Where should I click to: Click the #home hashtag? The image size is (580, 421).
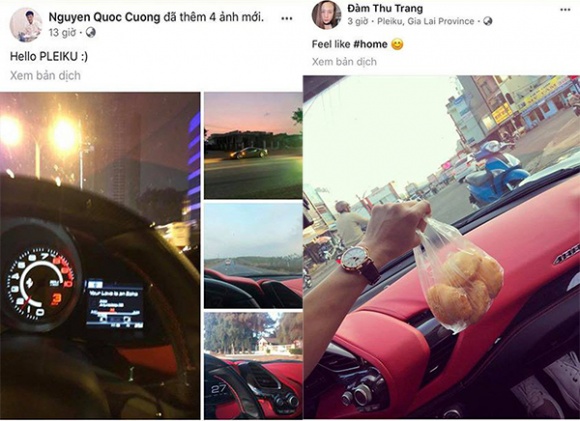[x=370, y=44]
